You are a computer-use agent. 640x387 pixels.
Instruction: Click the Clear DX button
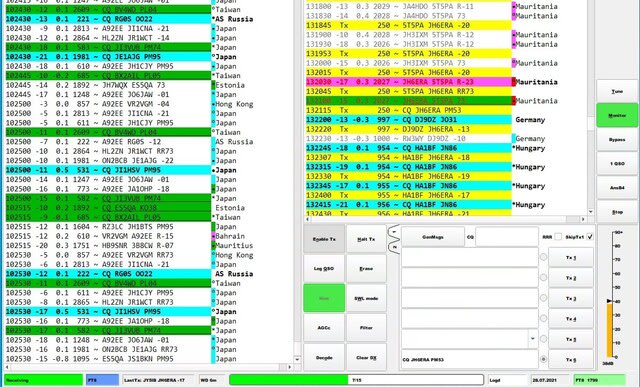[x=366, y=358]
